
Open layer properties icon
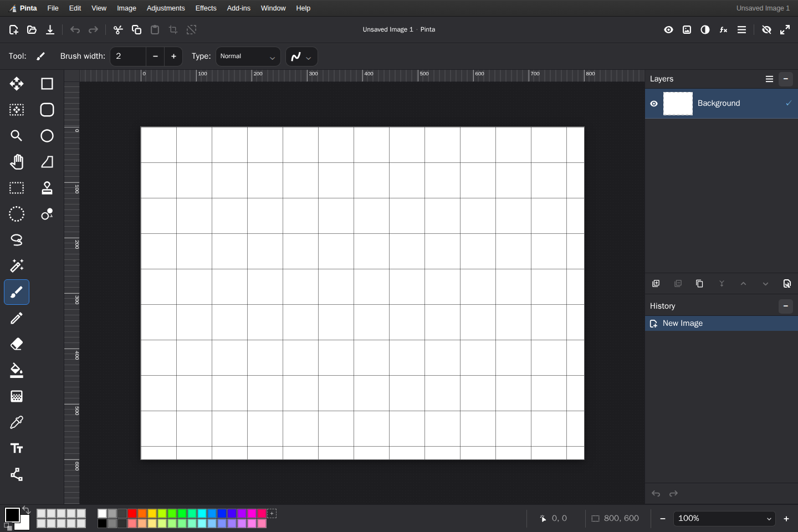(x=787, y=284)
